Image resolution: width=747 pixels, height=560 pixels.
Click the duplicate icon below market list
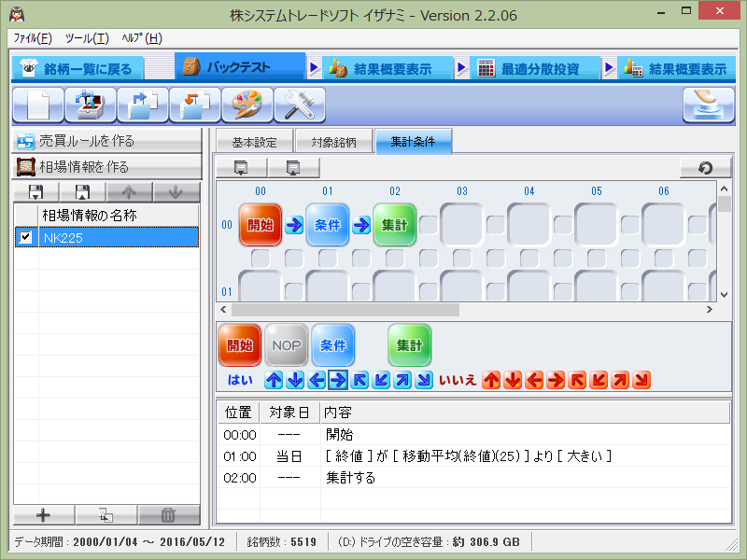pos(106,515)
